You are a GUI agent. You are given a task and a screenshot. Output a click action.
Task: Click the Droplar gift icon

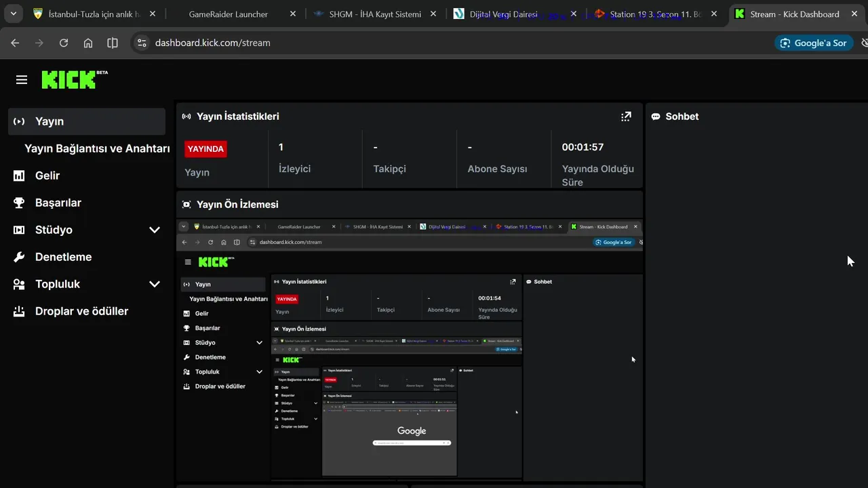(x=19, y=311)
